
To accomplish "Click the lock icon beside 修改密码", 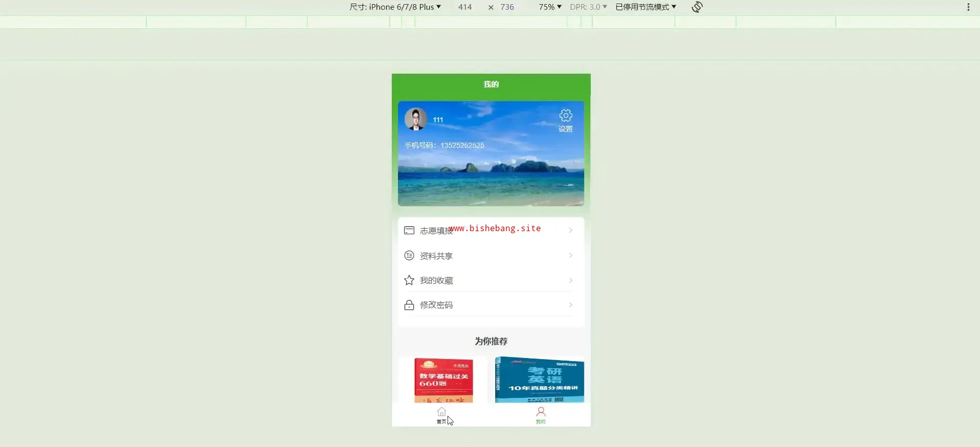I will 409,305.
